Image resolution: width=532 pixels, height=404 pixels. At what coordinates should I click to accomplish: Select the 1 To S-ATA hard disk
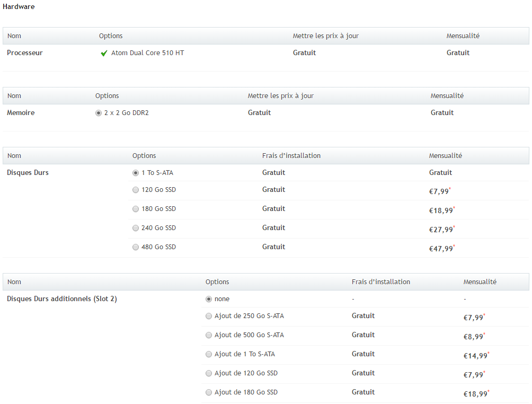(x=136, y=173)
